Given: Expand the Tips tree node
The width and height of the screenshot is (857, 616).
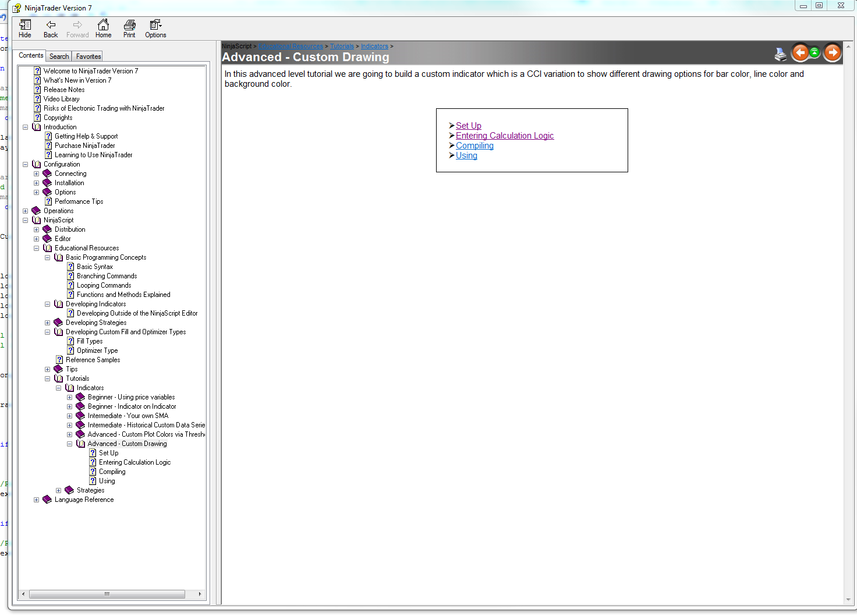Looking at the screenshot, I should click(x=48, y=369).
